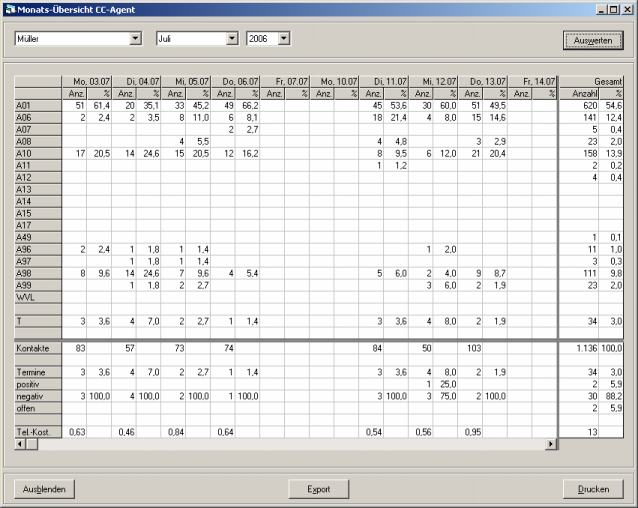Open the year dropdown showing 2006
Viewport: 638px width, 508px height.
tap(284, 38)
